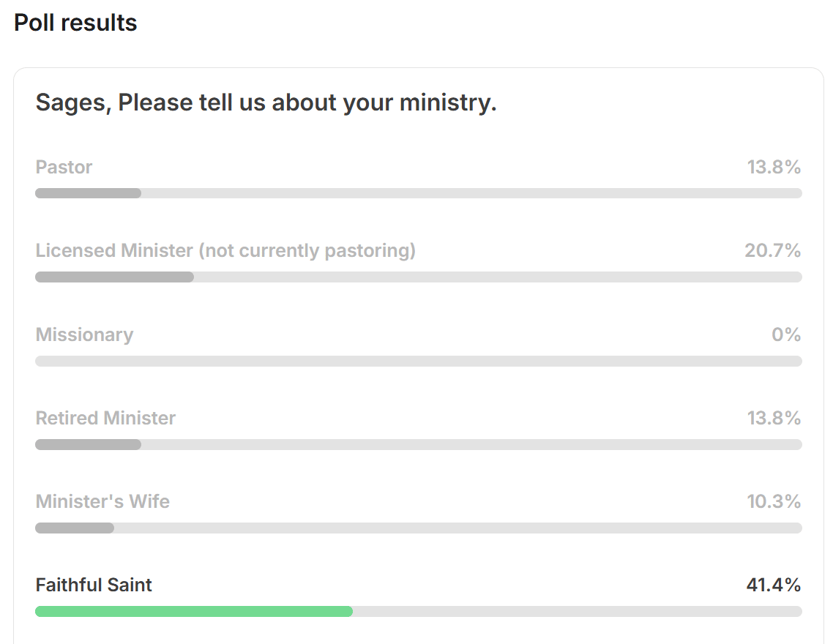Select the Licensed Minister 20.7% progress bar
The height and width of the screenshot is (644, 833).
coord(419,277)
